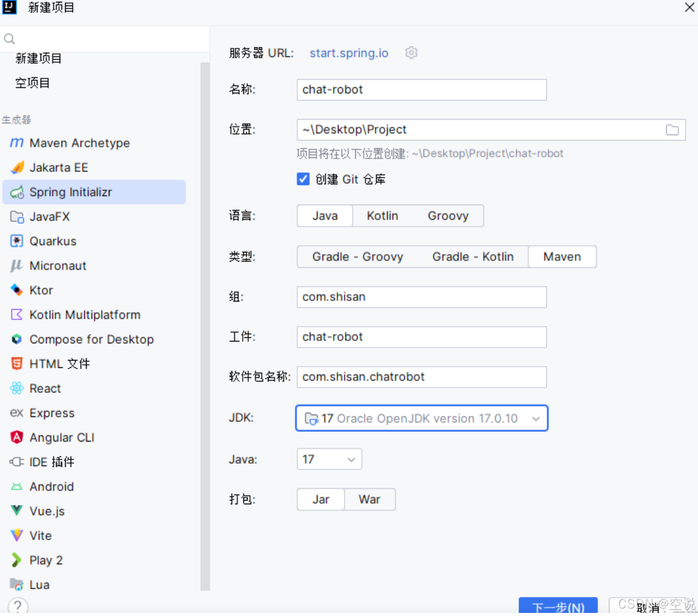698x616 pixels.
Task: Select the Micronaut label in sidebar
Action: (x=58, y=266)
